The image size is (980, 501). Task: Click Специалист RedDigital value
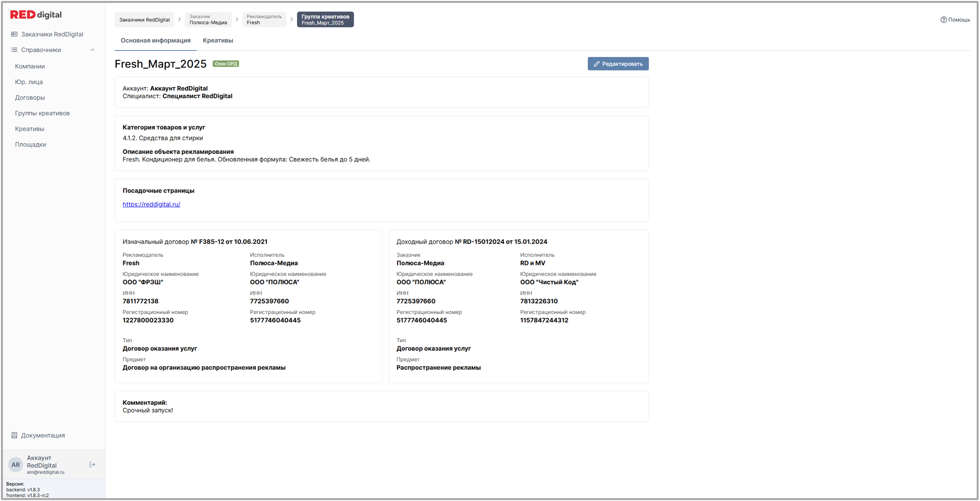pos(198,96)
